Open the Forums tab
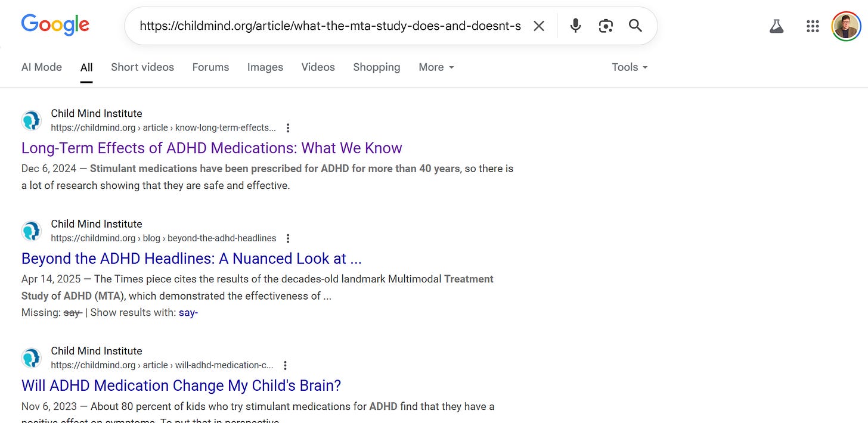Image resolution: width=868 pixels, height=423 pixels. click(x=210, y=67)
